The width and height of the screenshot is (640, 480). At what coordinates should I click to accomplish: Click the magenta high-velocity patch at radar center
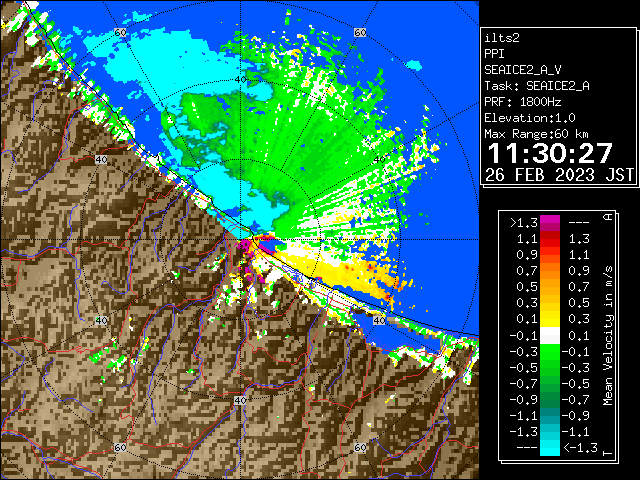(245, 245)
